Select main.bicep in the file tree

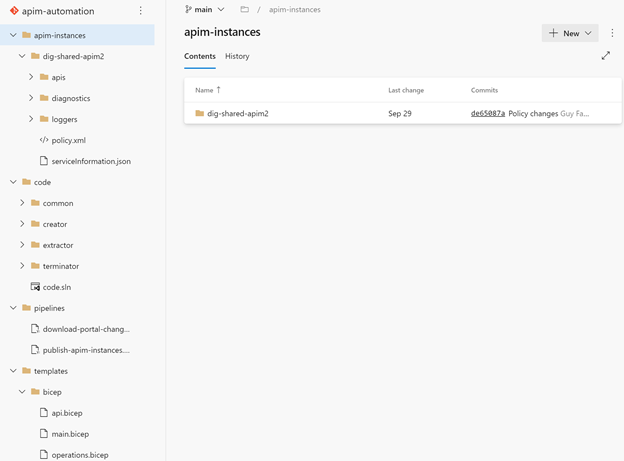click(x=70, y=434)
